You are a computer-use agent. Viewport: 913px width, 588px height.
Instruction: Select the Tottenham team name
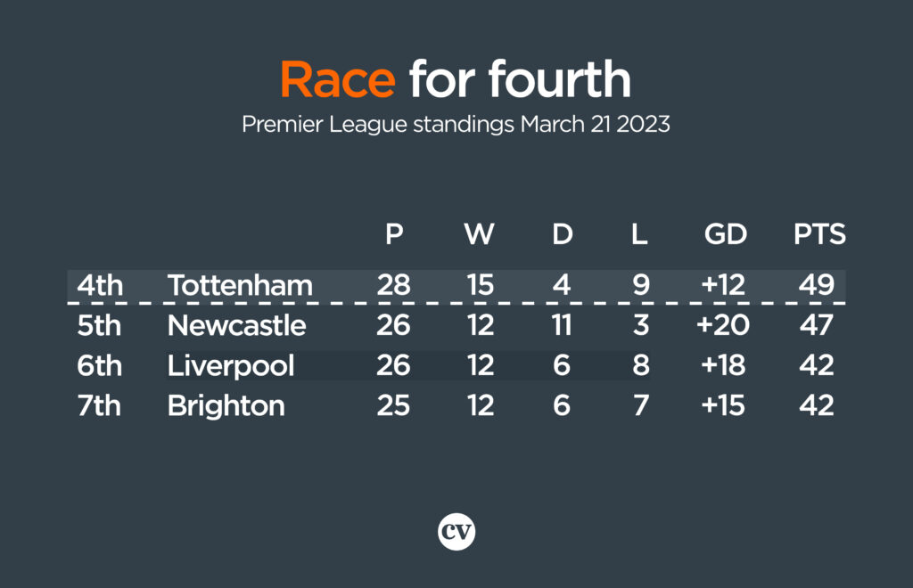tap(241, 285)
